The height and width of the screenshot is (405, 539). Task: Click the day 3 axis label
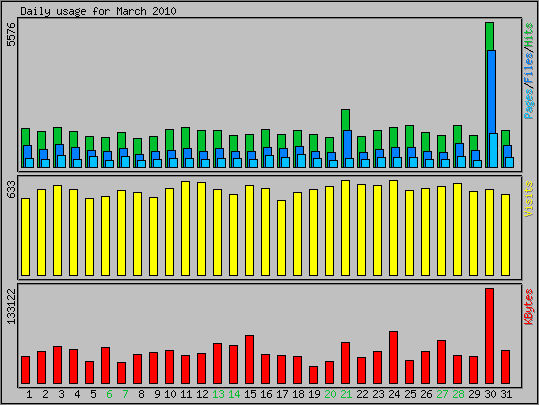(61, 394)
